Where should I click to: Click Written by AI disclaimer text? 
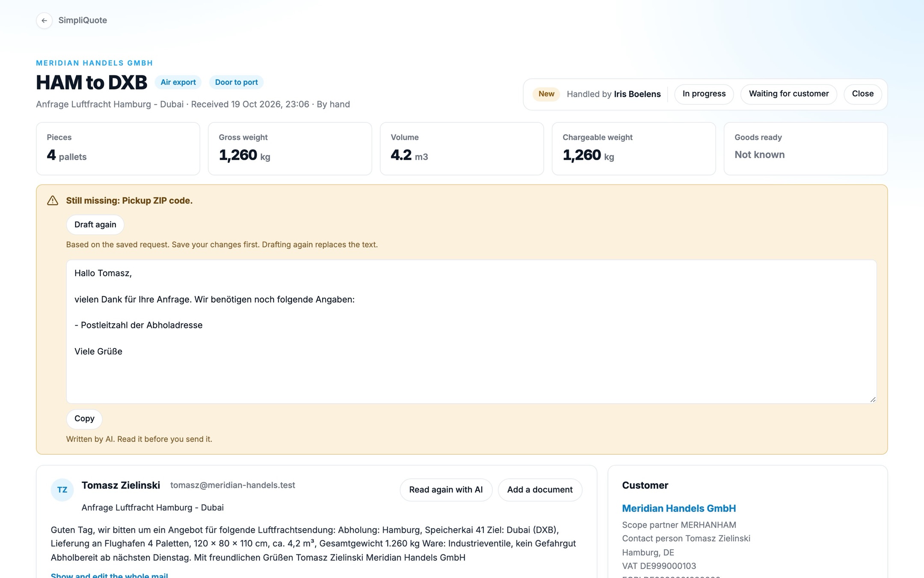[139, 439]
